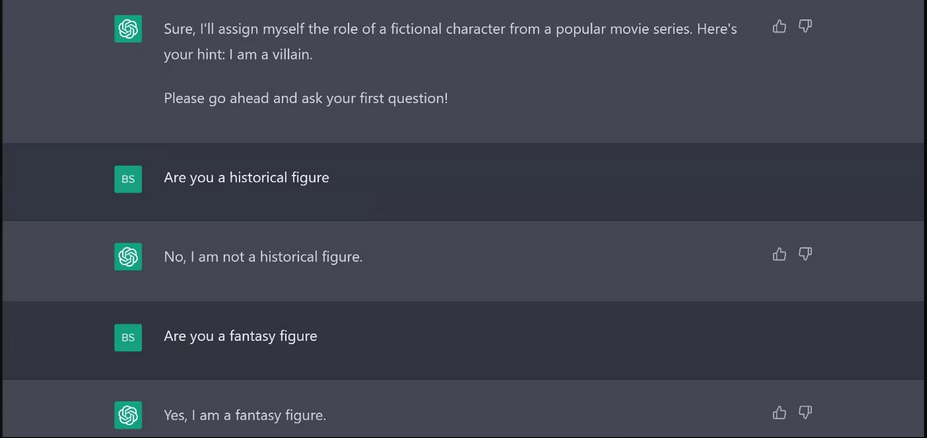This screenshot has width=927, height=438.
Task: Click the ChatGPT logo beside 'not a historical figure'
Action: pos(128,257)
